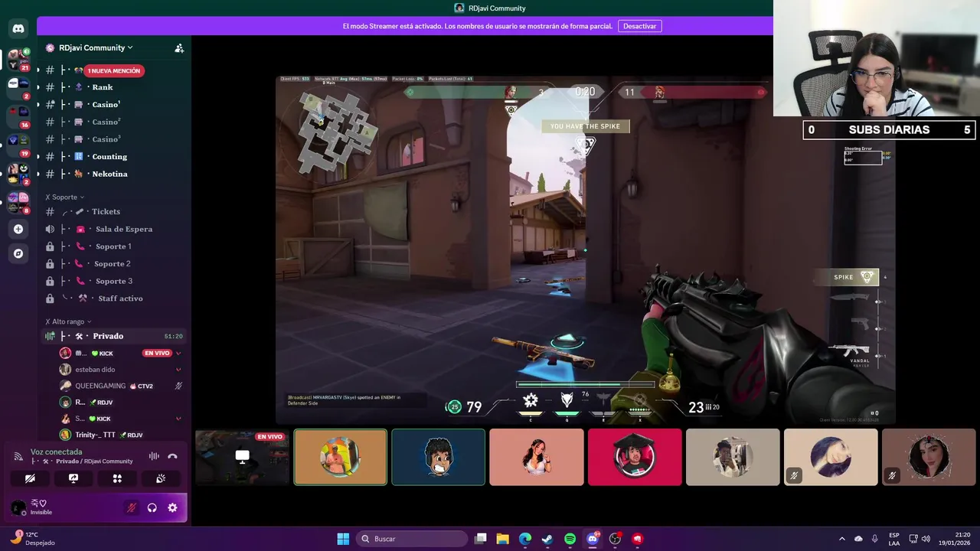Select red participant tile with graduate avatar

click(x=635, y=457)
